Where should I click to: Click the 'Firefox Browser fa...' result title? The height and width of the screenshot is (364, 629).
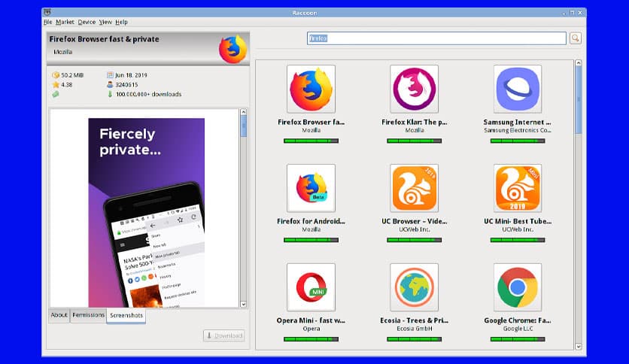pos(311,122)
